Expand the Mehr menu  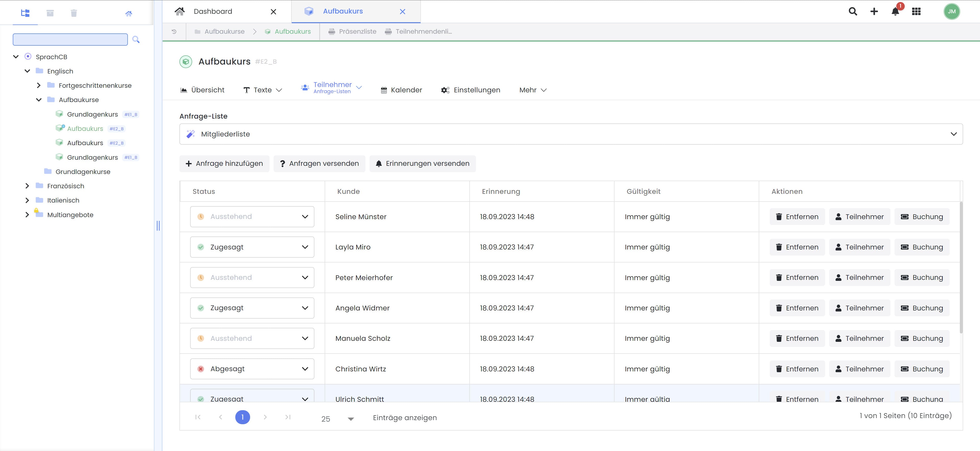(x=533, y=90)
